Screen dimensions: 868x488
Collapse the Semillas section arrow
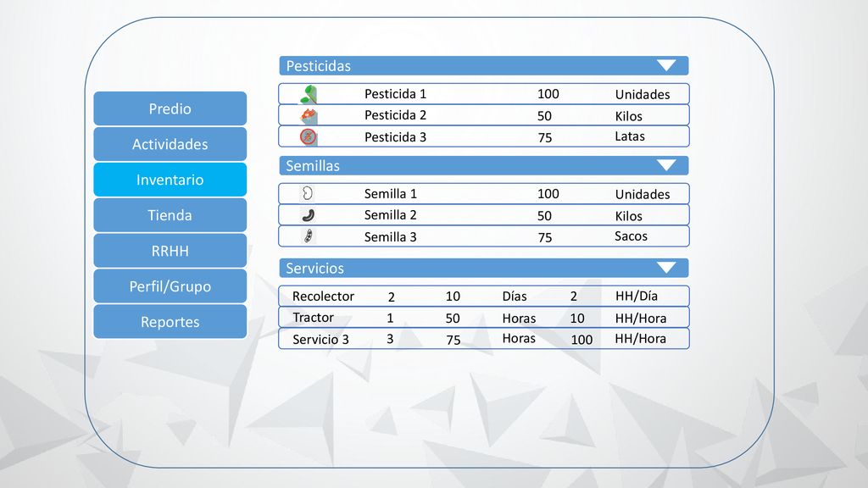666,165
